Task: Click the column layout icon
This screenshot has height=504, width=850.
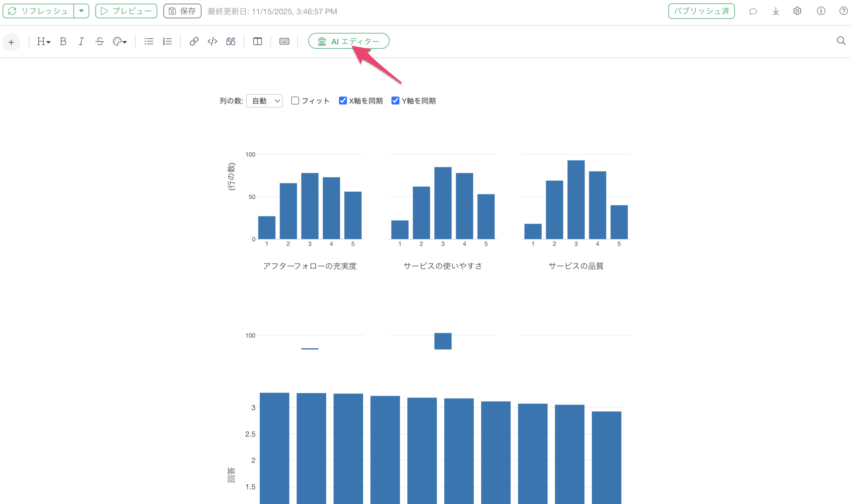Action: coord(257,41)
